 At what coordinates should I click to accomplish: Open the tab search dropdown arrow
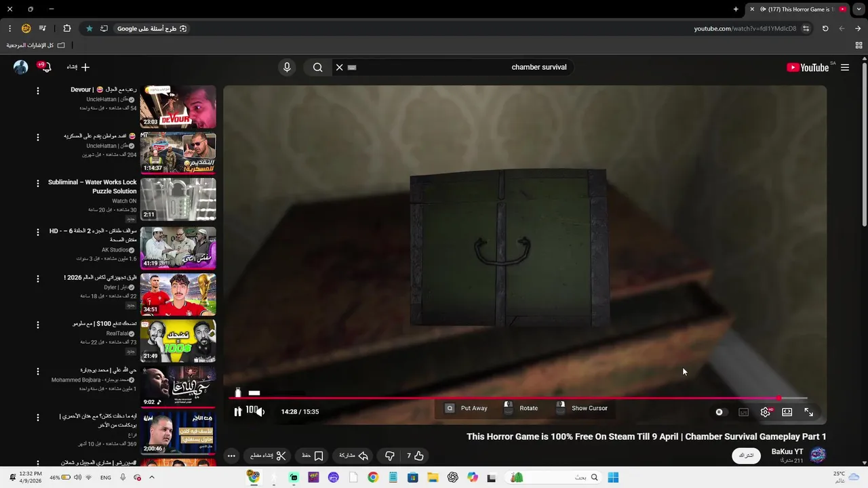pyautogui.click(x=859, y=9)
